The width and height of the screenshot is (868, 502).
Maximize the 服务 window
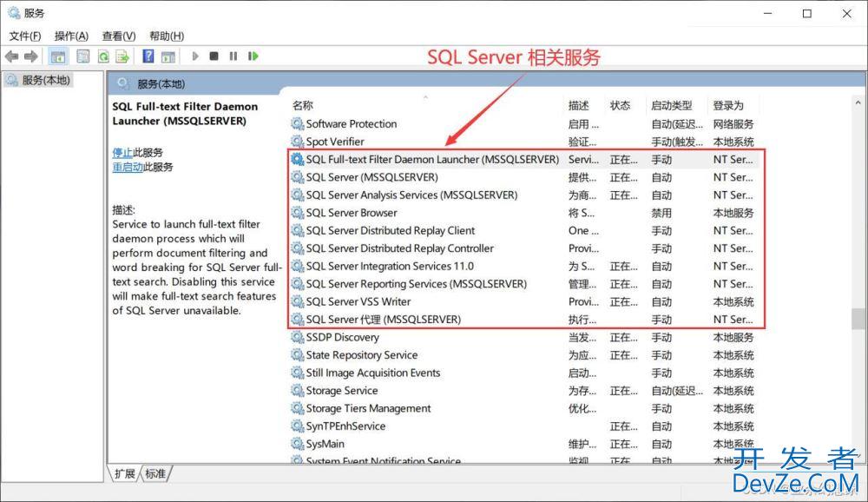[x=807, y=13]
